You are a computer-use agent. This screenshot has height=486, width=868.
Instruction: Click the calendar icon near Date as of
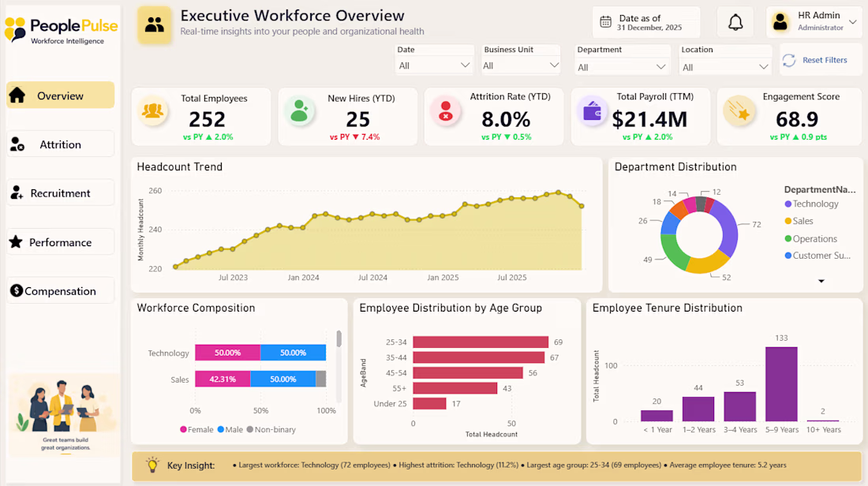pyautogui.click(x=605, y=22)
